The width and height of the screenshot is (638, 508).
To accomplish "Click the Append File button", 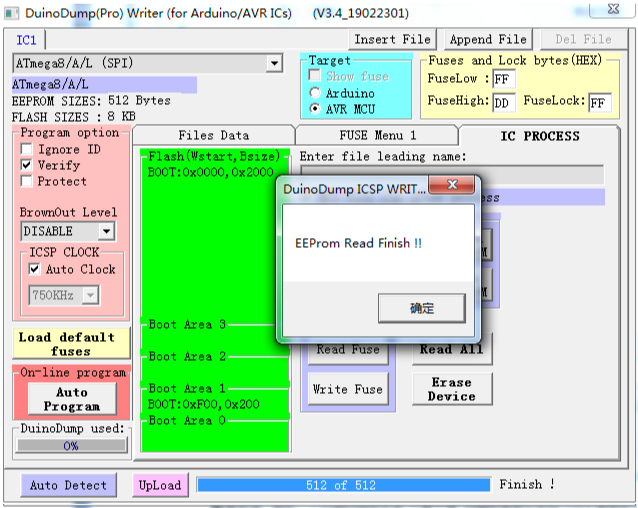I will [x=488, y=39].
